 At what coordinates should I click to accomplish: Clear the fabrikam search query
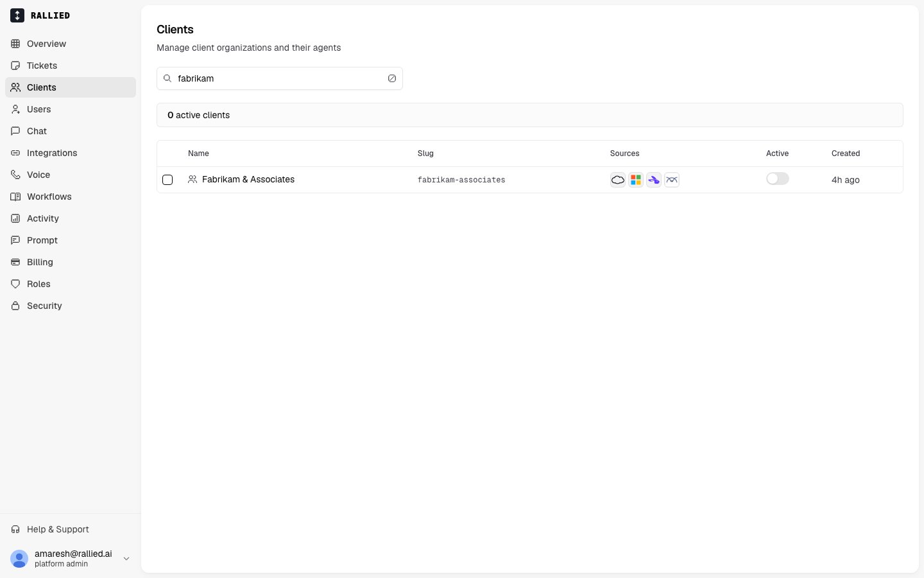[x=392, y=78]
